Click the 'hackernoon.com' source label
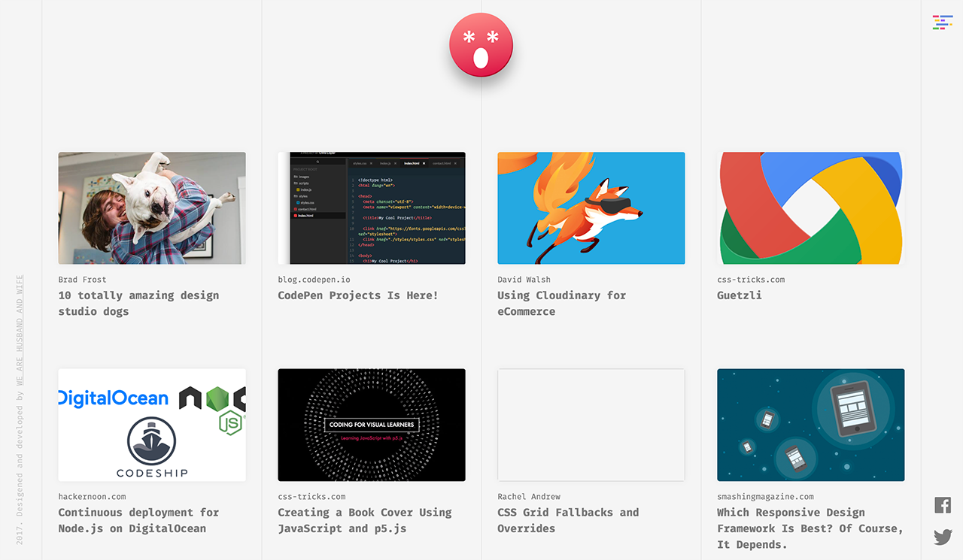 pos(93,497)
